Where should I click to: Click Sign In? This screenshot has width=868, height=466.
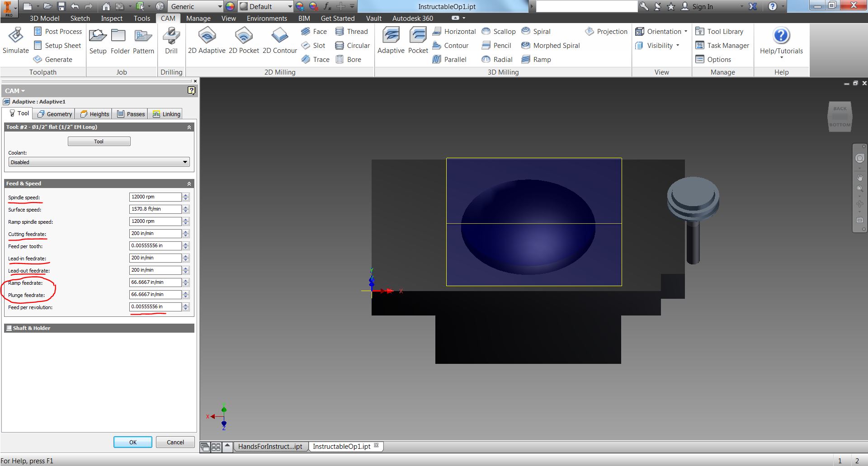click(697, 6)
